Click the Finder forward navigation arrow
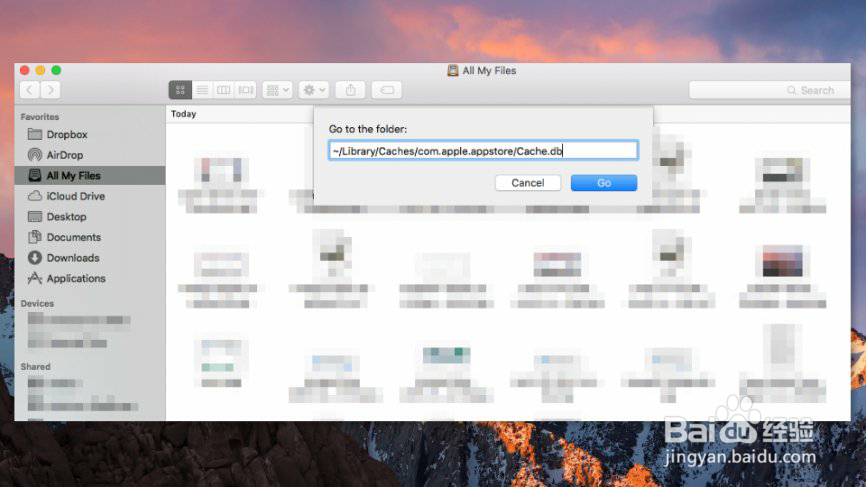Image resolution: width=866 pixels, height=487 pixels. tap(50, 90)
